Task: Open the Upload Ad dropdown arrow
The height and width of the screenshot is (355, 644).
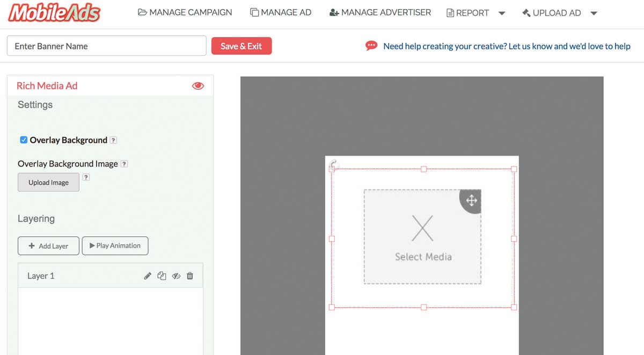Action: tap(594, 13)
